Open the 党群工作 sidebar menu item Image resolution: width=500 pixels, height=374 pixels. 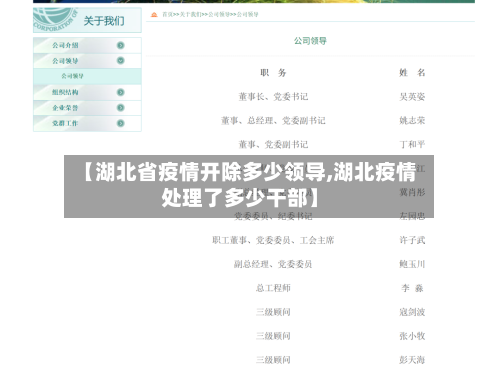(x=87, y=123)
